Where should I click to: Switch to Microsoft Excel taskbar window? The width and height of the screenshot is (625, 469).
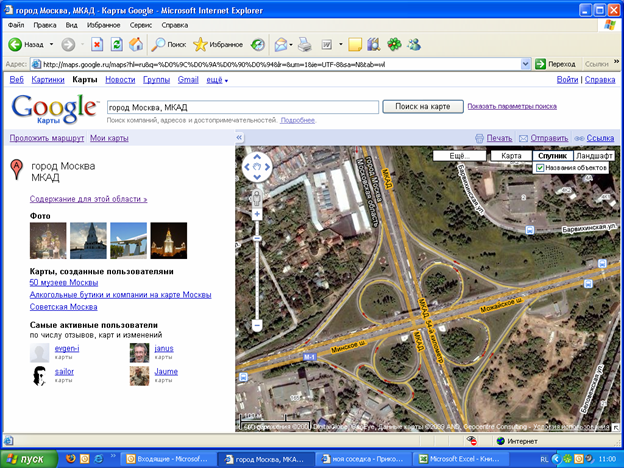coord(462,459)
